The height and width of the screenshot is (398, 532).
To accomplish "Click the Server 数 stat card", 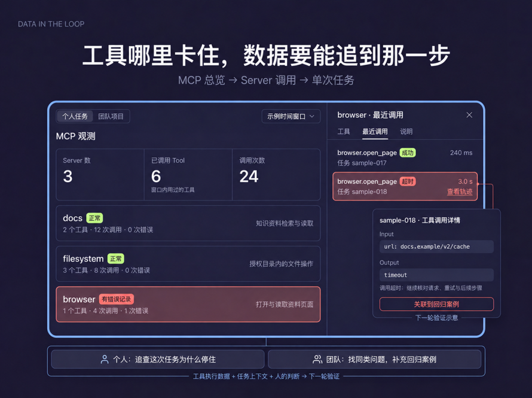I will (x=100, y=175).
